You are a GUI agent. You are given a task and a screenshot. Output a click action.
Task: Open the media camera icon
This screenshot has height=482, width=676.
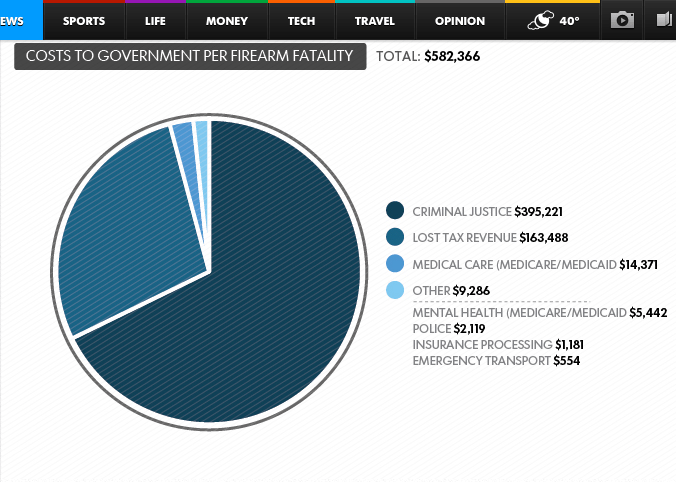623,20
